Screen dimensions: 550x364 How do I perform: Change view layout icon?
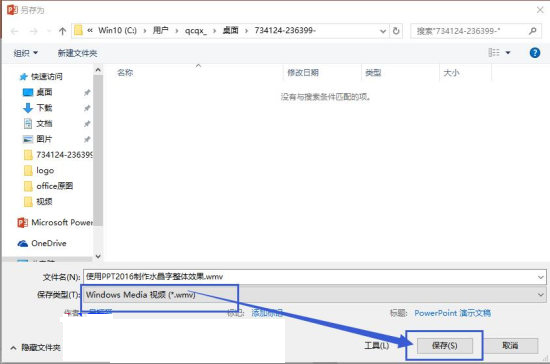[x=494, y=53]
